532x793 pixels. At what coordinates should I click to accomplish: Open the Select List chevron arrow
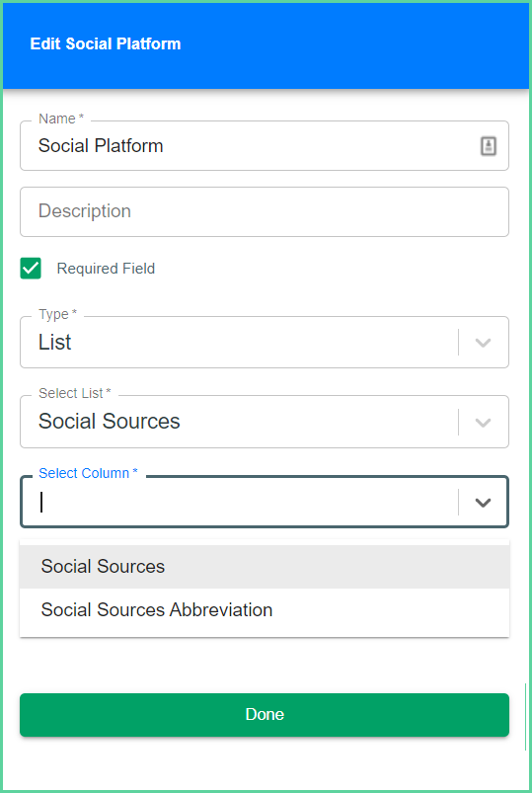tap(483, 422)
